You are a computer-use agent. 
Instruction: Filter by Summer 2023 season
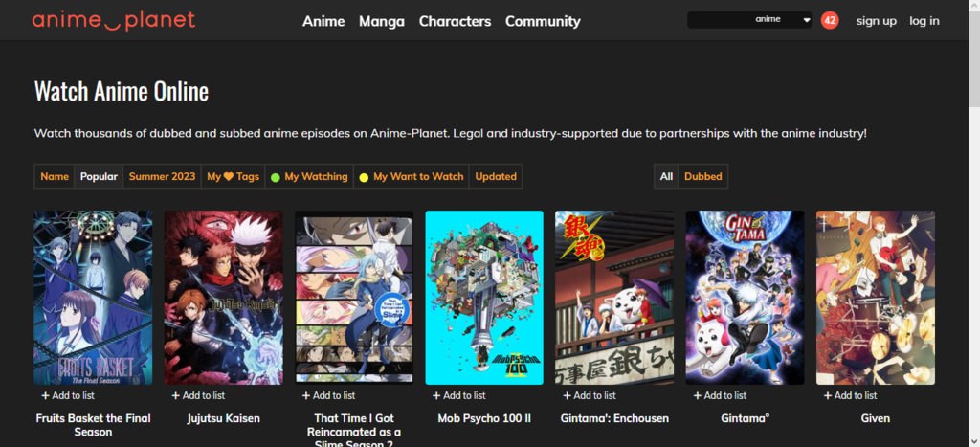[x=163, y=176]
